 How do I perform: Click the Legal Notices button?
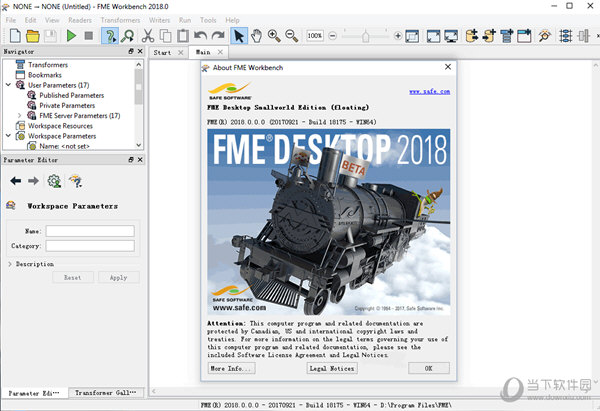332,368
